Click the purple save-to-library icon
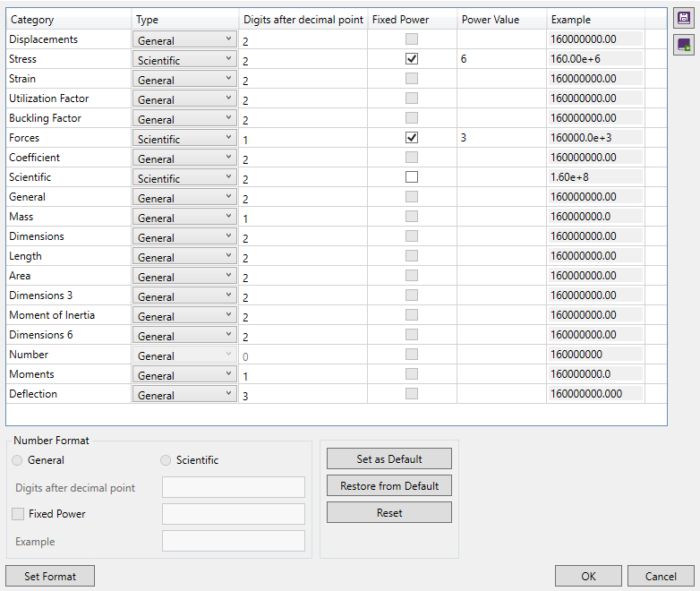The image size is (700, 591). [x=684, y=19]
